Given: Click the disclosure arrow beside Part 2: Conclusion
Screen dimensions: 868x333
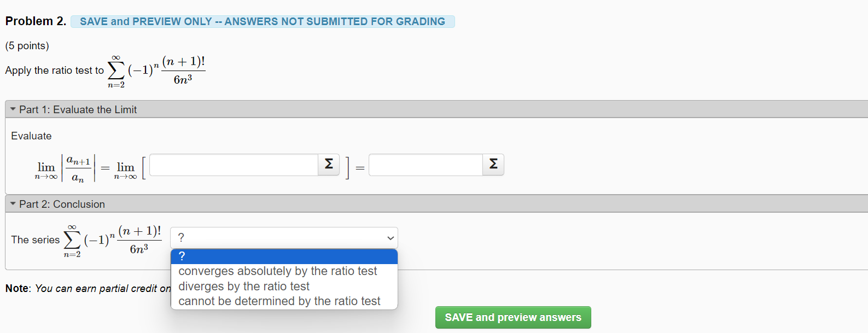Looking at the screenshot, I should 12,203.
